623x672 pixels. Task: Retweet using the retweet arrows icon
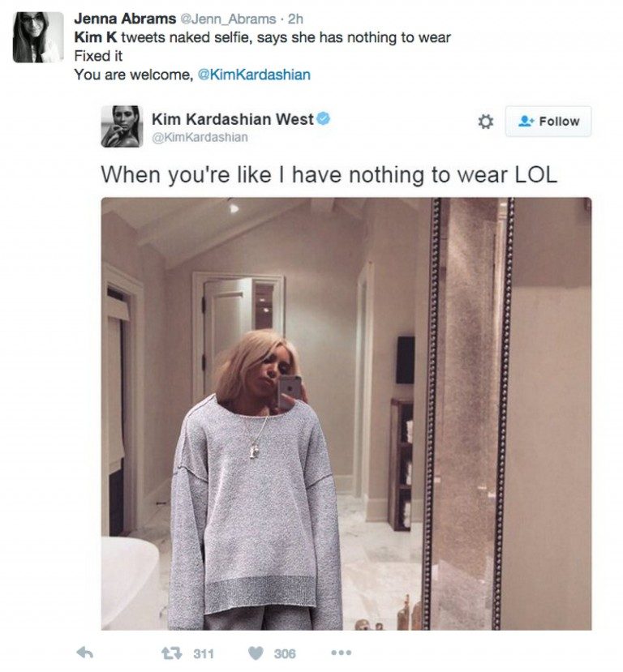pos(171,653)
